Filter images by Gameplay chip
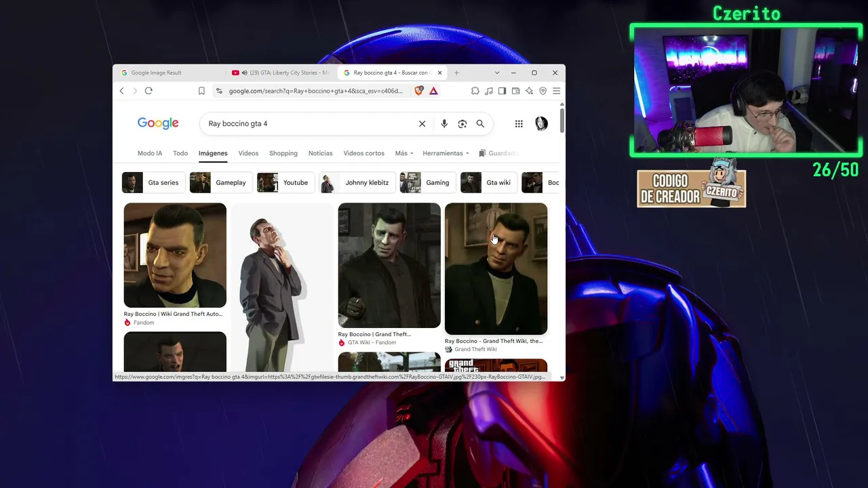Image resolution: width=868 pixels, height=488 pixels. (x=220, y=182)
